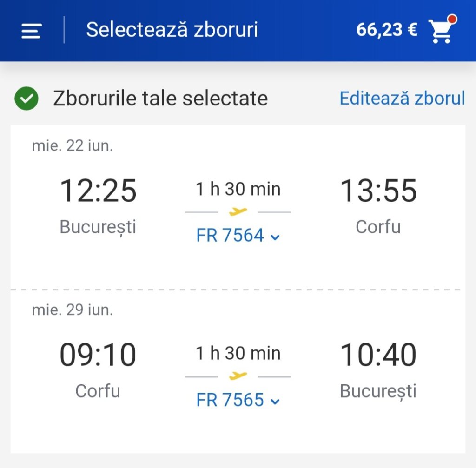Tap the 13:55 Corfu arrival time

tap(378, 191)
